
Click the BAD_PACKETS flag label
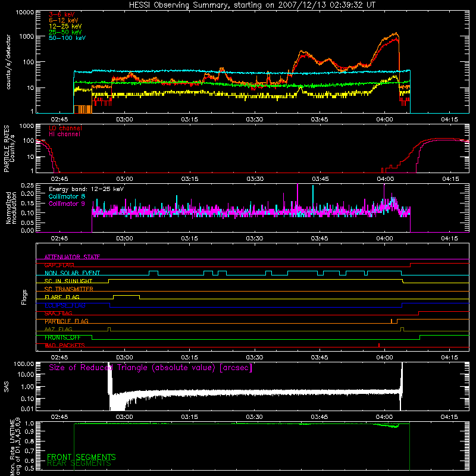coord(65,345)
